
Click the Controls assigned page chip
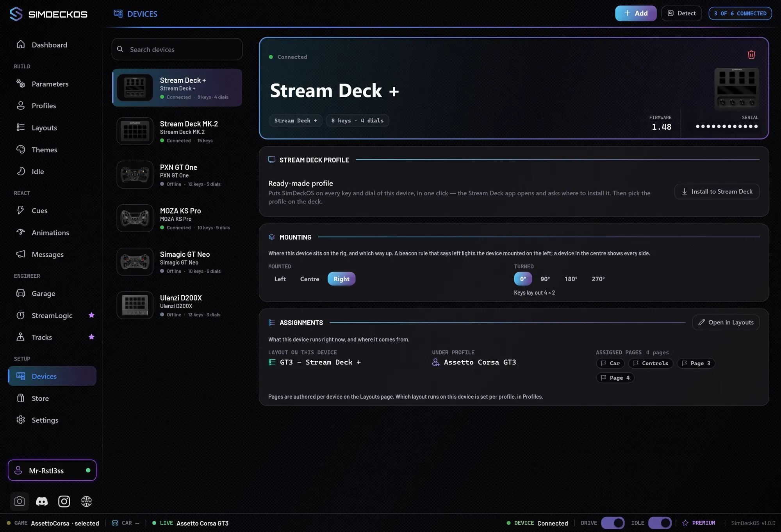tap(651, 363)
